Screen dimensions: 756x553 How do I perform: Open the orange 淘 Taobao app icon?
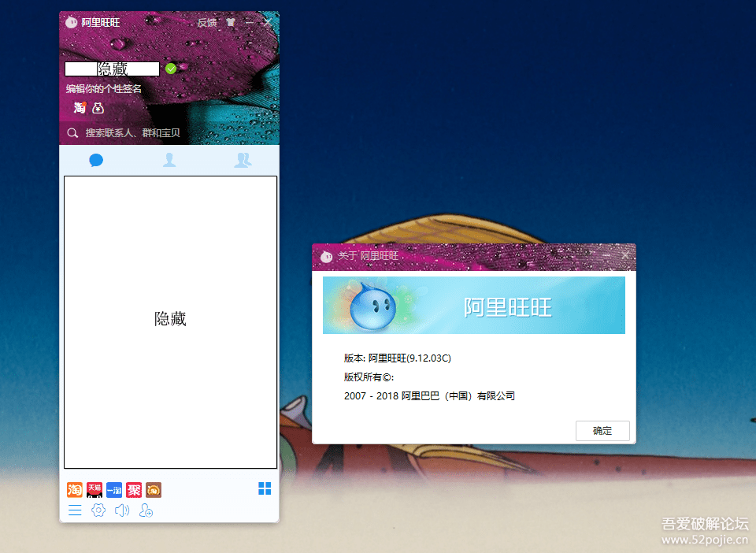74,490
